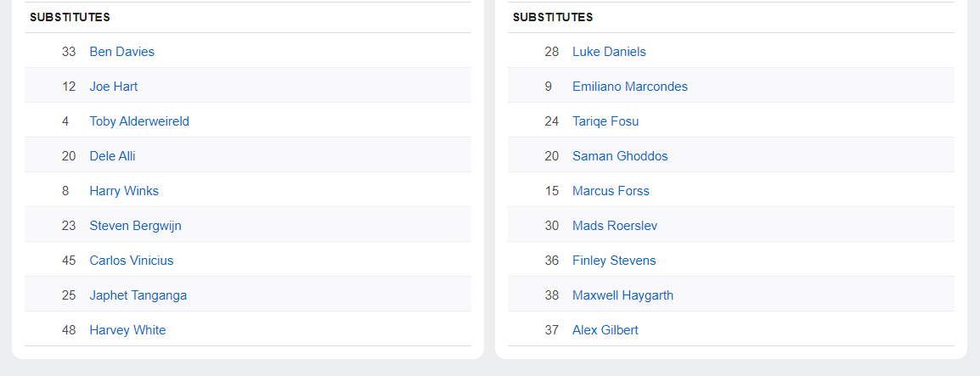Image resolution: width=980 pixels, height=376 pixels.
Task: Open Steven Bergwijn player link
Action: pos(135,226)
